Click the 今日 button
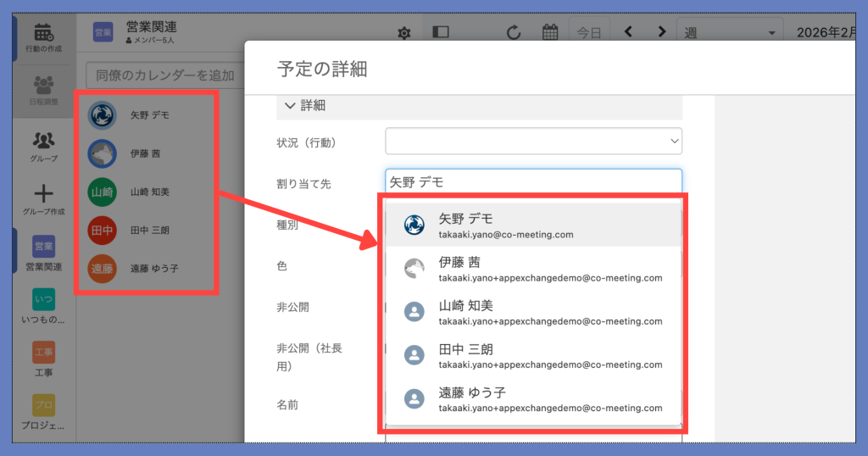This screenshot has height=456, width=868. coord(589,33)
